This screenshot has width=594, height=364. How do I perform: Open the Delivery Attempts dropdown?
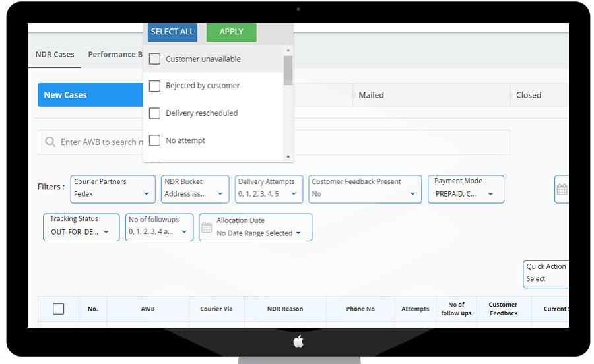[269, 189]
